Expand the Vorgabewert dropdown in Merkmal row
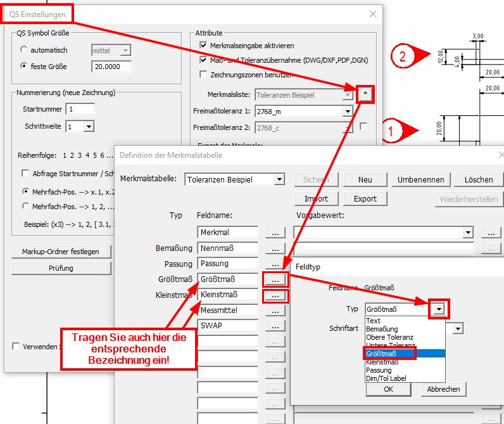This screenshot has width=504, height=424. pyautogui.click(x=468, y=232)
